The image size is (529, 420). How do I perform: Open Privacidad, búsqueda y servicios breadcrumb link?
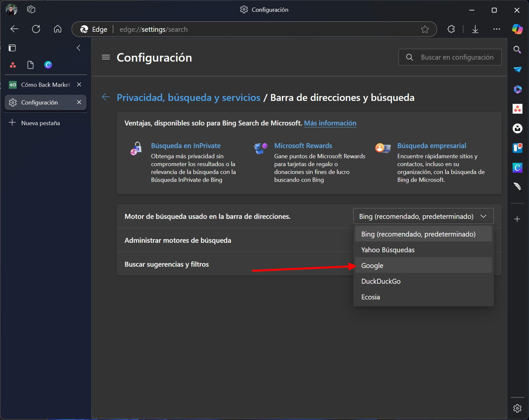pos(188,98)
